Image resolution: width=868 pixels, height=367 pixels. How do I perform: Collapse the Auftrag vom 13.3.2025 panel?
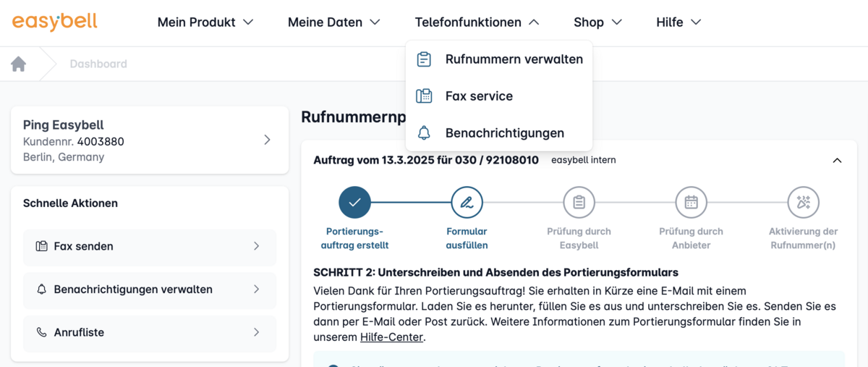[837, 161]
